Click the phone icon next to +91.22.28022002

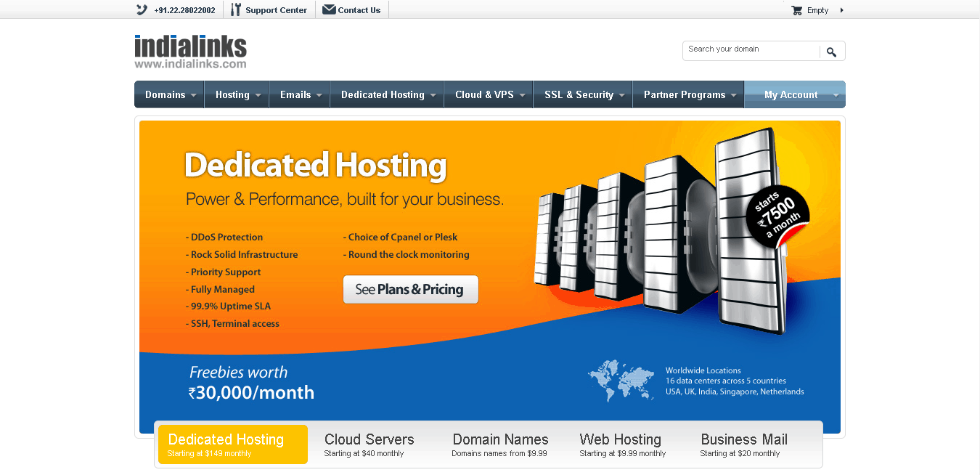142,10
